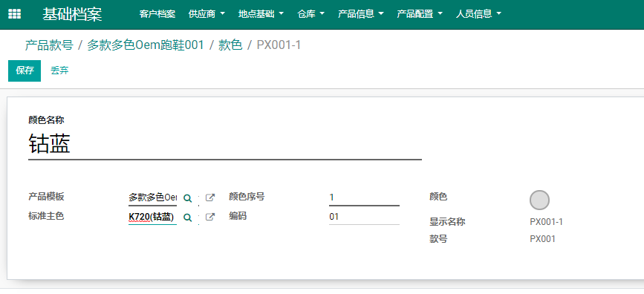644x294 pixels.
Task: Go to 产品款号 breadcrumb
Action: (x=49, y=45)
